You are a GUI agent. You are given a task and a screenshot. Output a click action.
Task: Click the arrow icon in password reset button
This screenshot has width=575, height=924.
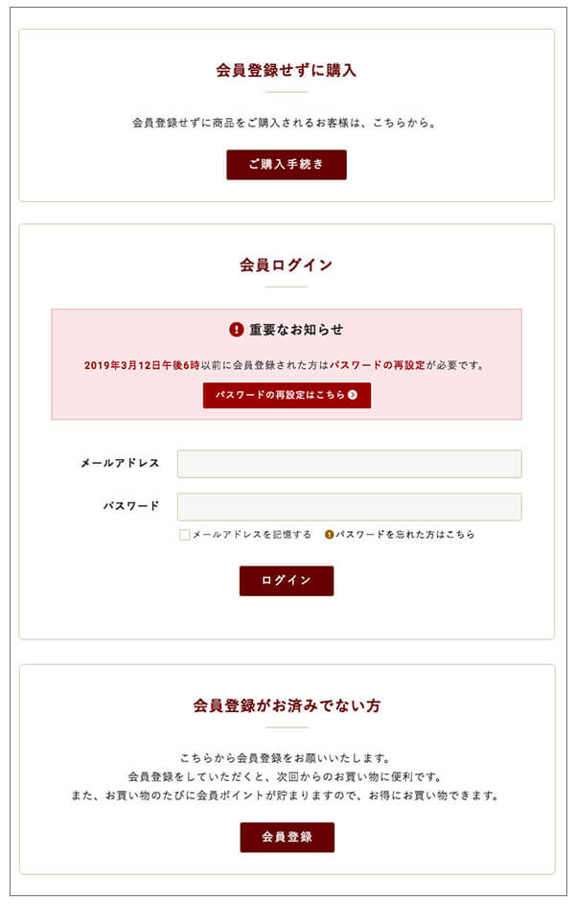click(x=353, y=395)
